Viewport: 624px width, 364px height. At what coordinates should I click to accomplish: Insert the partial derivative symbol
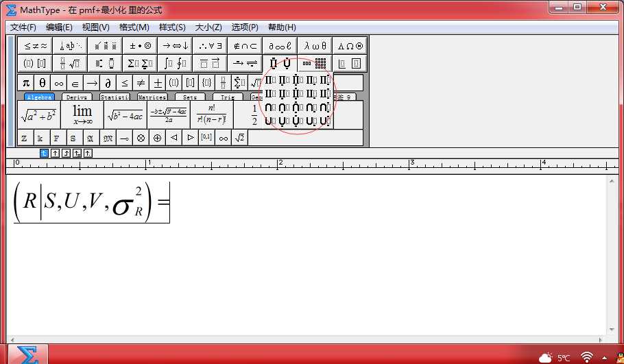coord(108,83)
